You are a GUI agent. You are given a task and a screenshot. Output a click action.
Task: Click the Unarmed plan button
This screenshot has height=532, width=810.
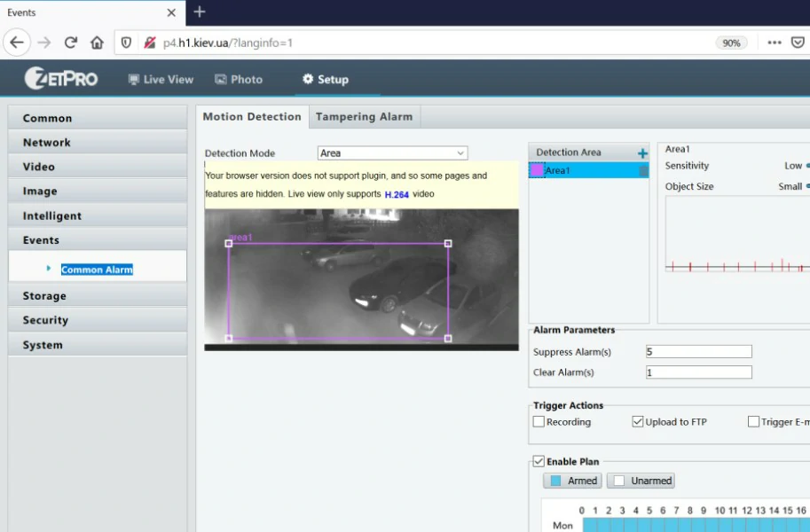(641, 480)
